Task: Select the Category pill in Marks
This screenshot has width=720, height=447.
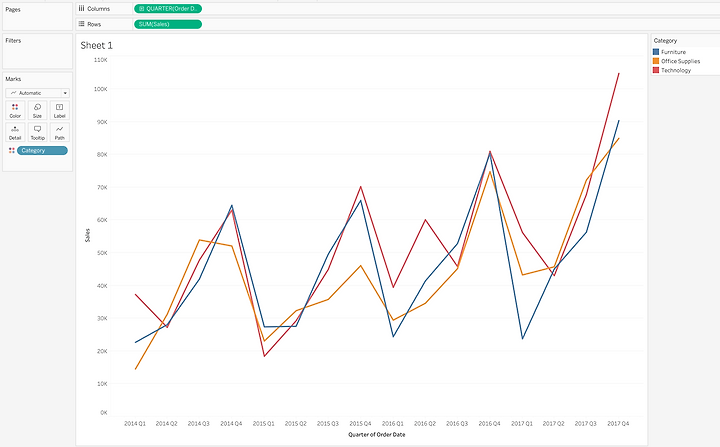Action: pyautogui.click(x=42, y=150)
